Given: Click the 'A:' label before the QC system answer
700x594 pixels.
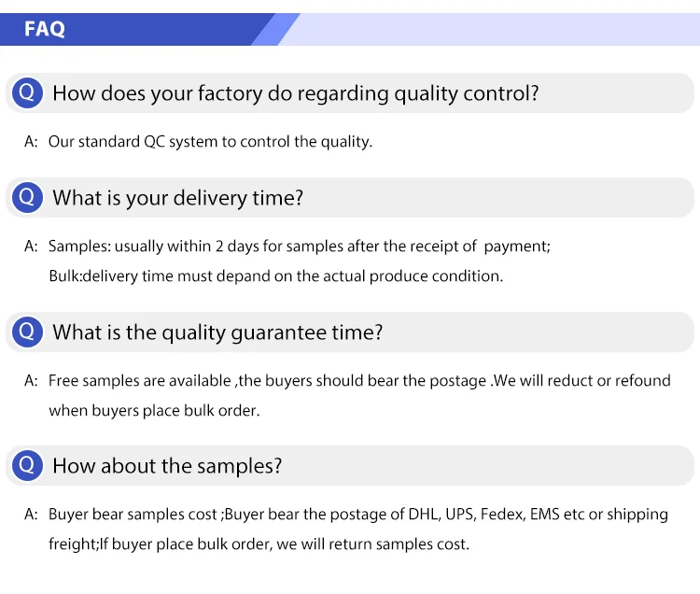Looking at the screenshot, I should (x=31, y=142).
